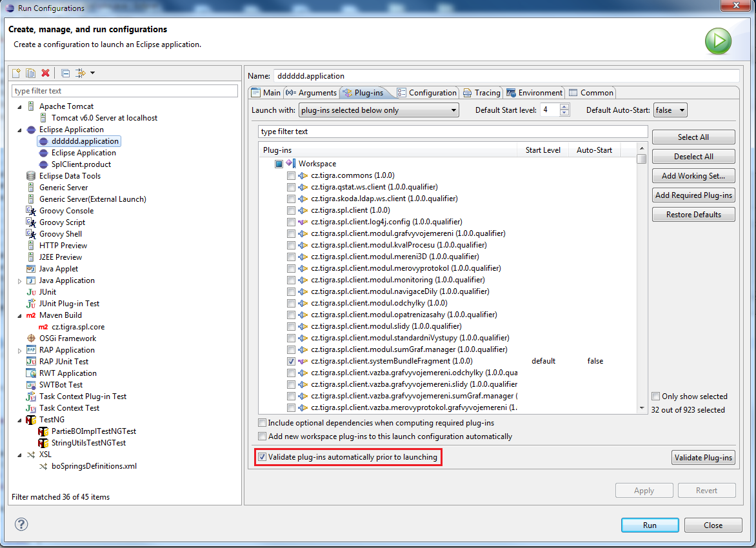Switch to the Common tab

click(591, 93)
